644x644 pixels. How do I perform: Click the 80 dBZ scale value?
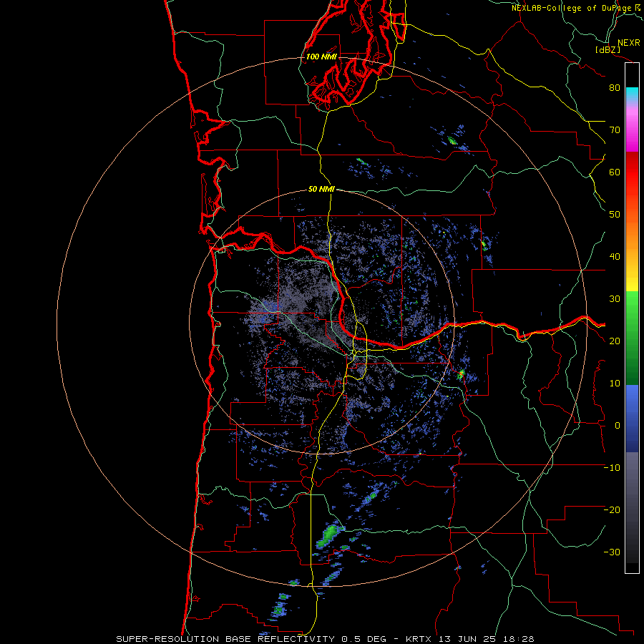615,87
